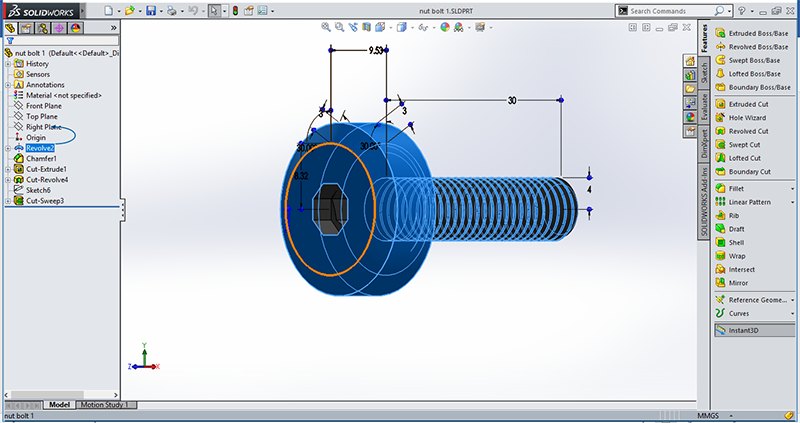This screenshot has height=423, width=800.
Task: Create a new document with New icon
Action: coord(108,11)
